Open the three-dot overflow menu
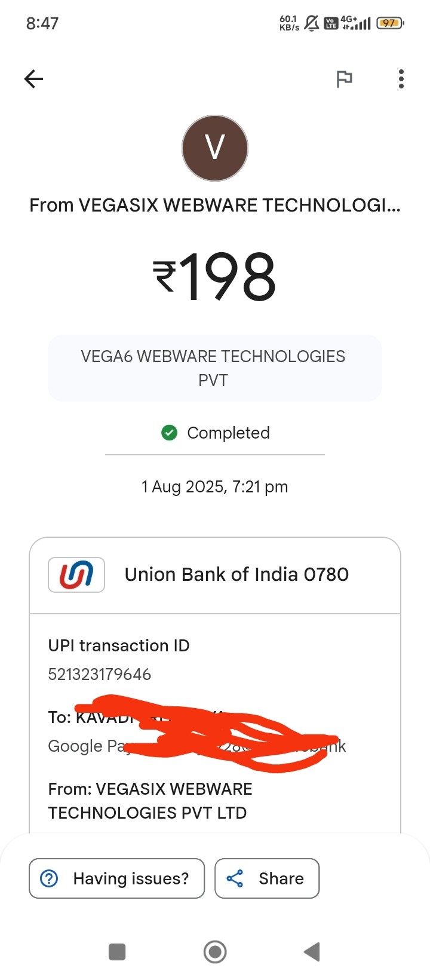430x980 pixels. pyautogui.click(x=401, y=79)
